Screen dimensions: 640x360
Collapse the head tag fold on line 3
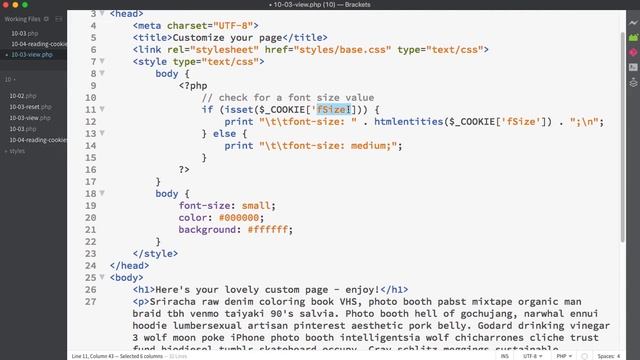coord(102,13)
